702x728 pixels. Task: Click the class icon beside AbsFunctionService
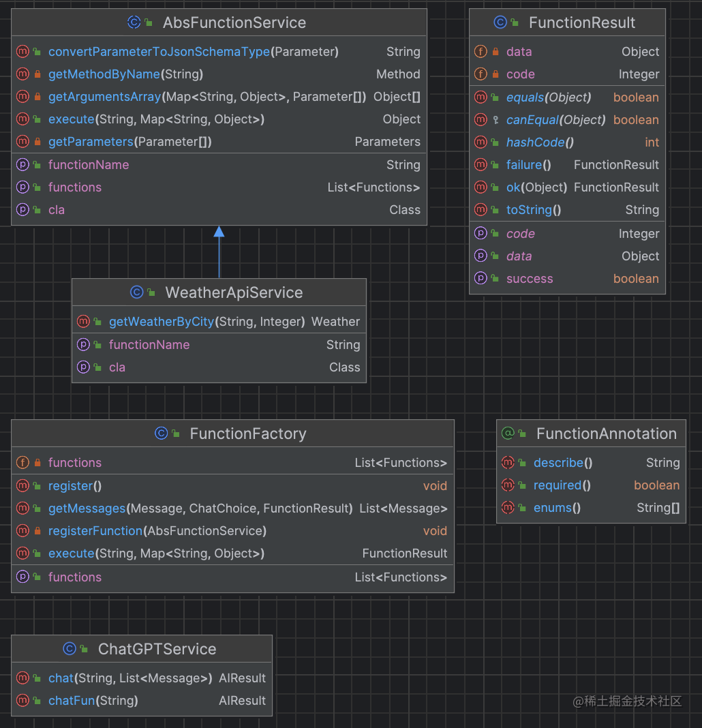(x=134, y=22)
